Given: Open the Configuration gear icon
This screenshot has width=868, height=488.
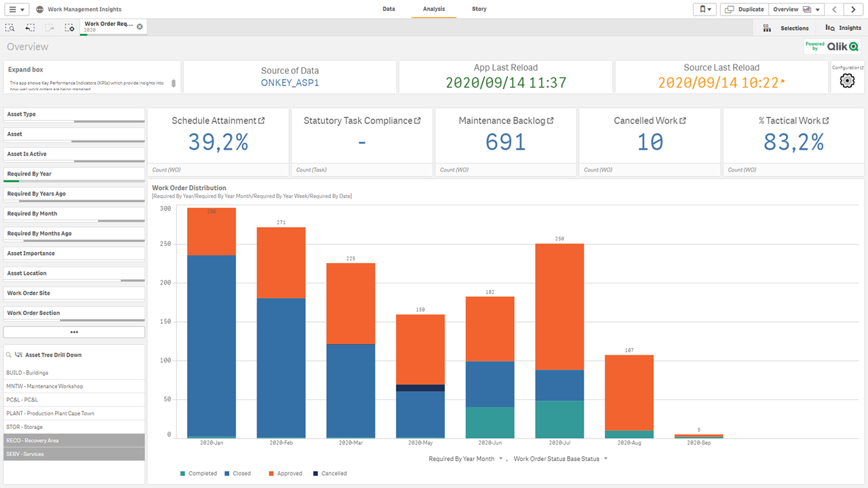Looking at the screenshot, I should click(x=846, y=81).
